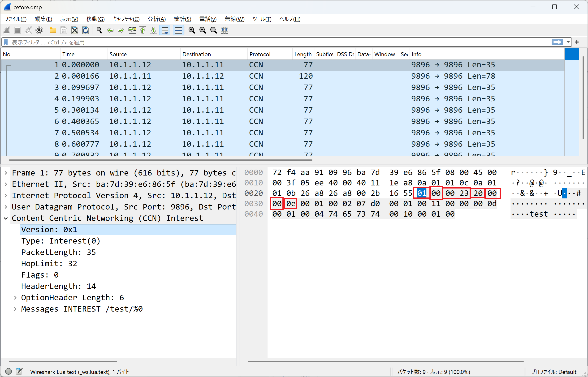588x377 pixels.
Task: Toggle auto scroll during live capture
Action: [x=165, y=30]
